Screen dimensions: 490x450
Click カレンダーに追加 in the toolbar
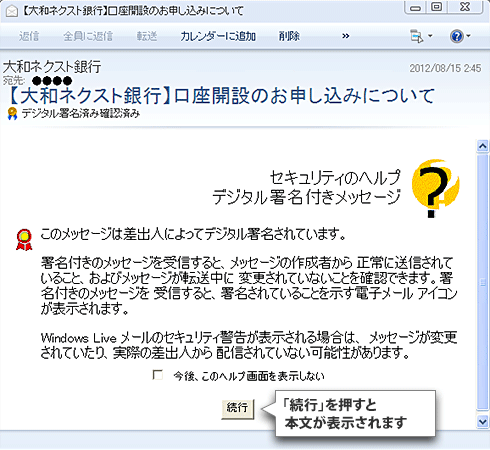click(x=218, y=36)
